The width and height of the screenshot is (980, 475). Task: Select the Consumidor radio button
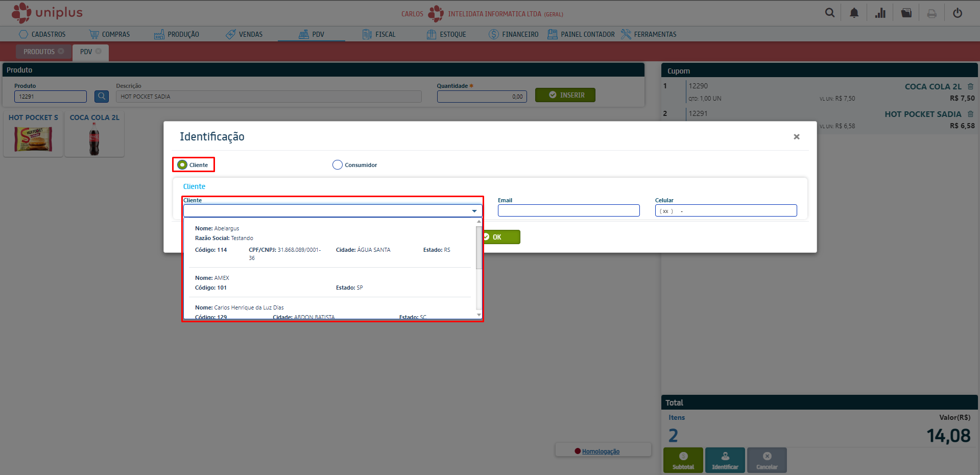(338, 164)
